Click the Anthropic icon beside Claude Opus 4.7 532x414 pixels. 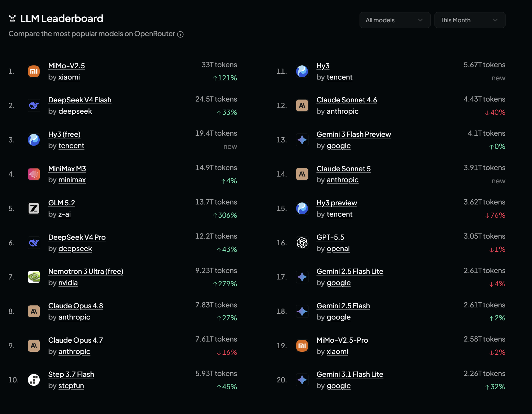(34, 346)
